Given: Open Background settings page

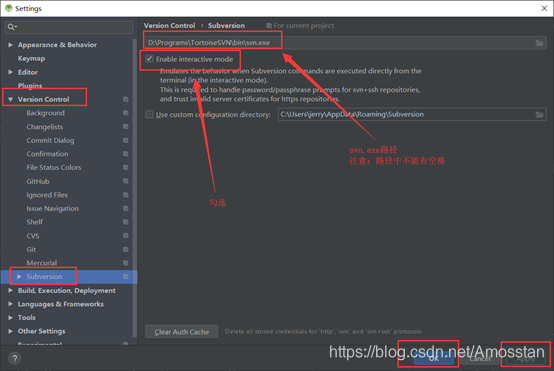Looking at the screenshot, I should click(x=46, y=113).
